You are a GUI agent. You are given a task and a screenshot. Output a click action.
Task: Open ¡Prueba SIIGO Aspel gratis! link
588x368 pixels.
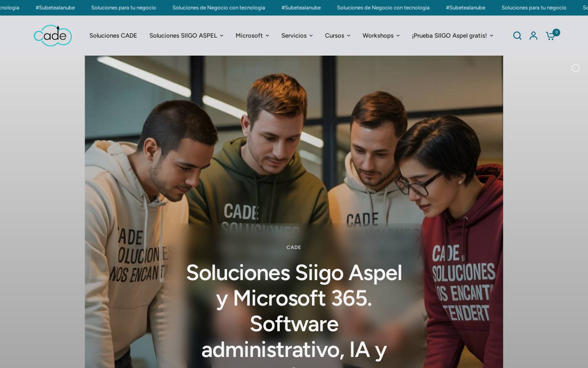[449, 36]
